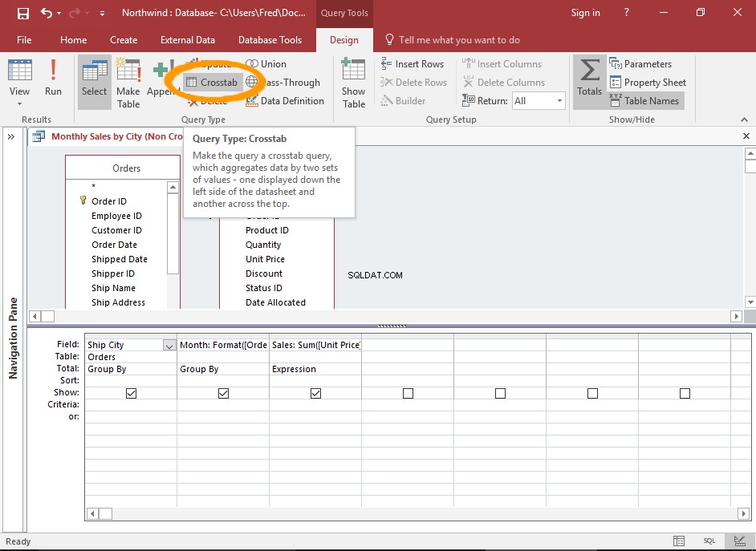Select Discount field in Order Details table
This screenshot has height=551, width=756.
point(264,273)
